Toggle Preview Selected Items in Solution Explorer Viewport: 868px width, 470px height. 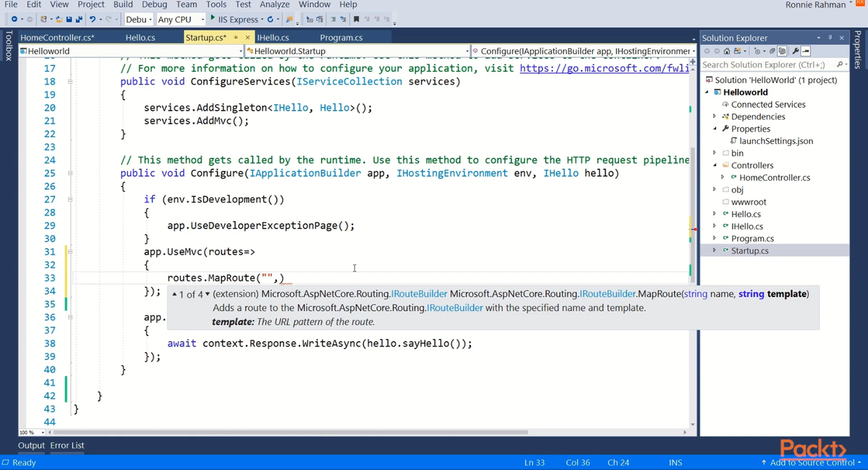pyautogui.click(x=805, y=51)
